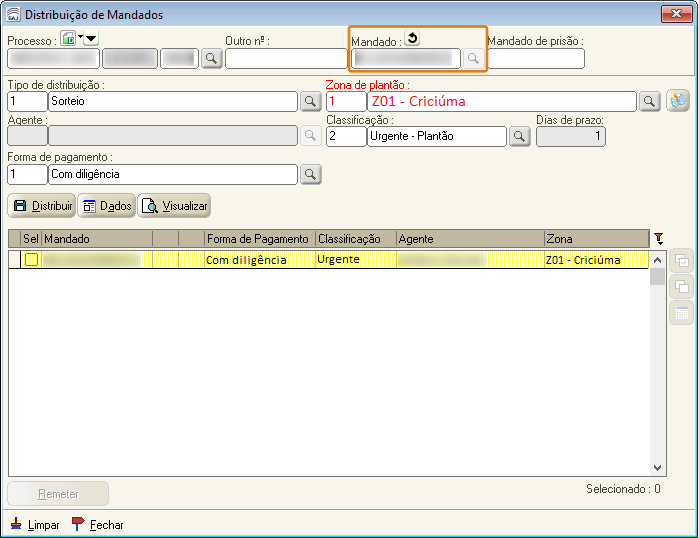Click the magnifier search beside Processo fields
Screen dimensions: 699x538
coord(212,58)
